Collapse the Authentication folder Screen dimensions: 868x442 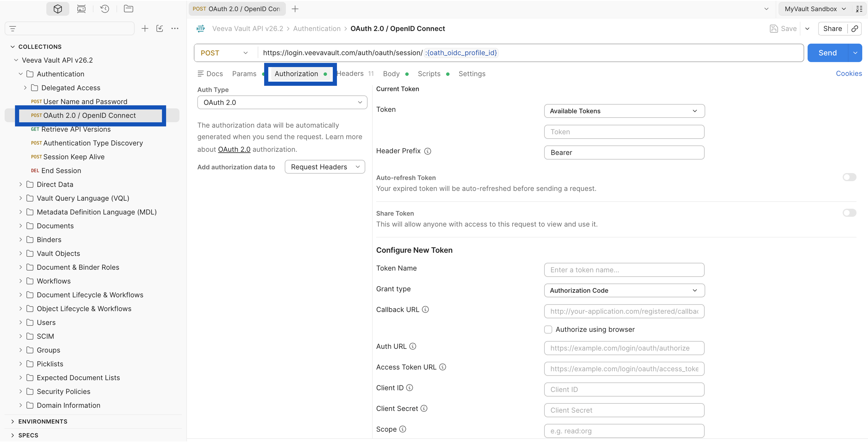pyautogui.click(x=21, y=74)
